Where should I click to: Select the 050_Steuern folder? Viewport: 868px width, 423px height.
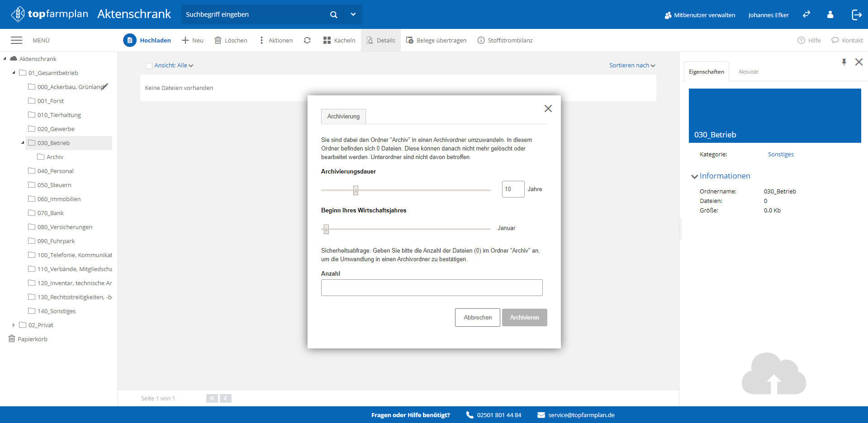coord(54,185)
